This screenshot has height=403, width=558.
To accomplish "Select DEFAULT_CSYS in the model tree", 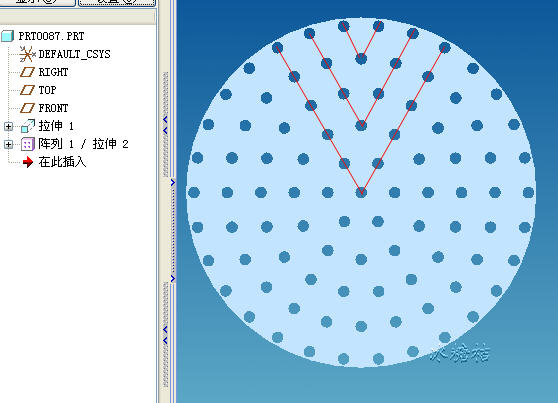I will (74, 54).
